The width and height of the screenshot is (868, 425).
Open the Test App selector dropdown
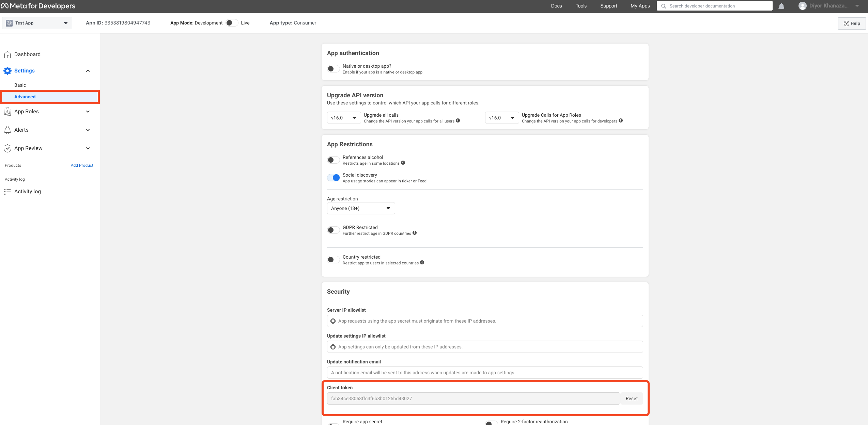click(37, 23)
